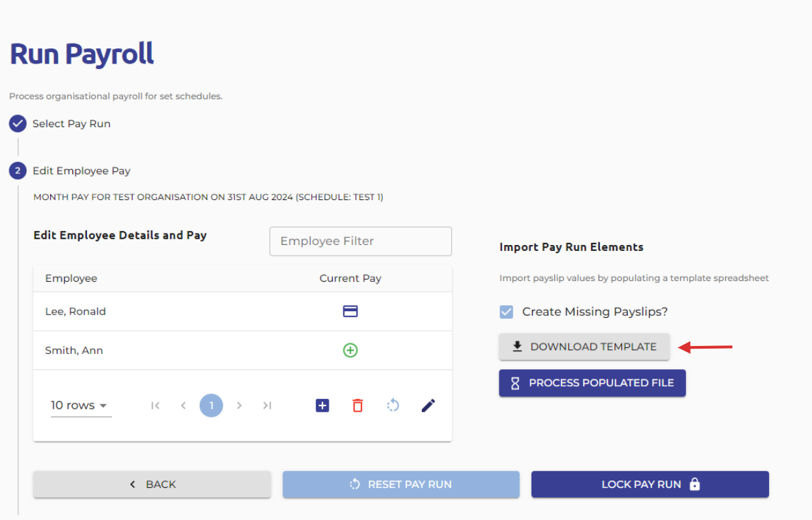Click the month pay schedule description text
Screen dimensions: 812x520
(x=208, y=197)
